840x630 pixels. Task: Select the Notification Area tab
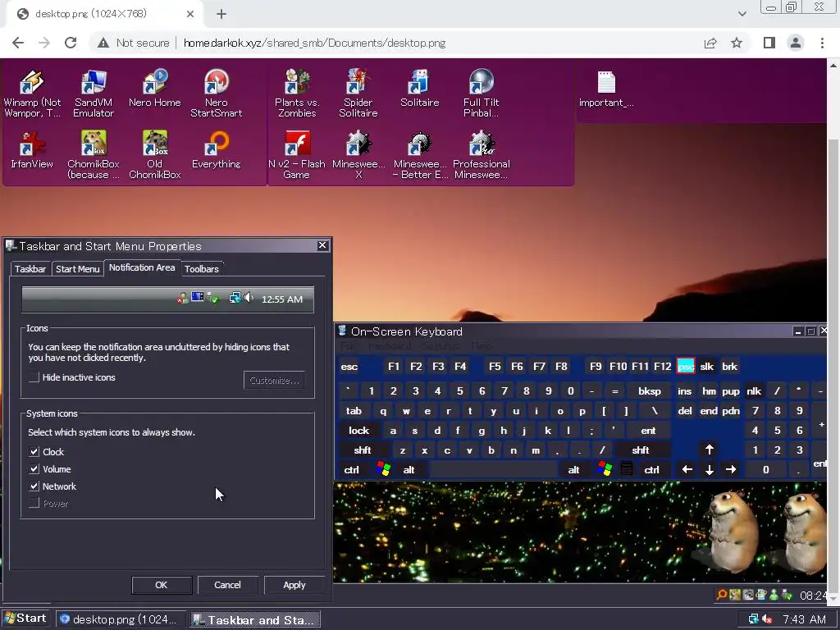(142, 268)
